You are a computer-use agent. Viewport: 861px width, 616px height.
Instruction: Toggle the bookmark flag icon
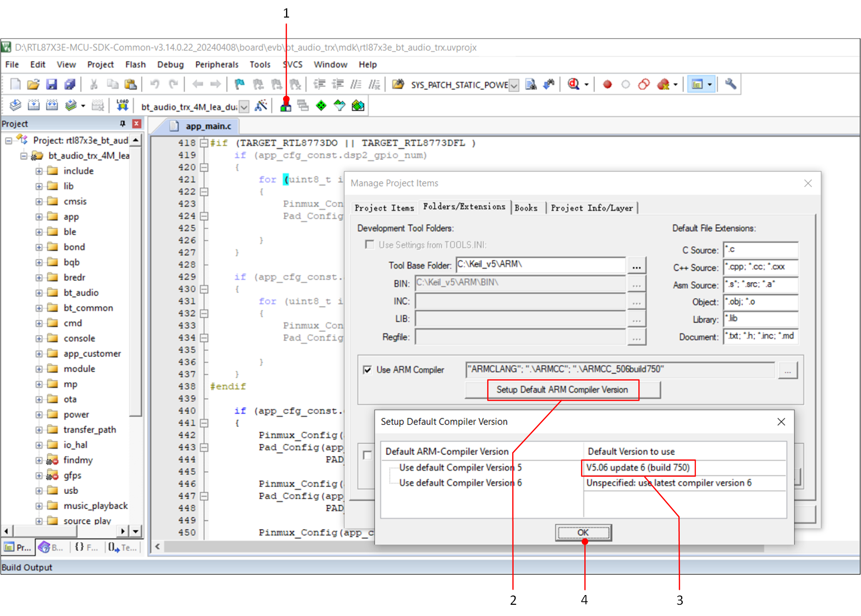(239, 84)
